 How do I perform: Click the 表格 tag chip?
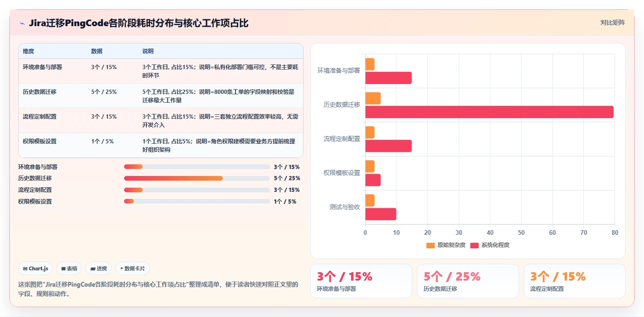tap(69, 268)
